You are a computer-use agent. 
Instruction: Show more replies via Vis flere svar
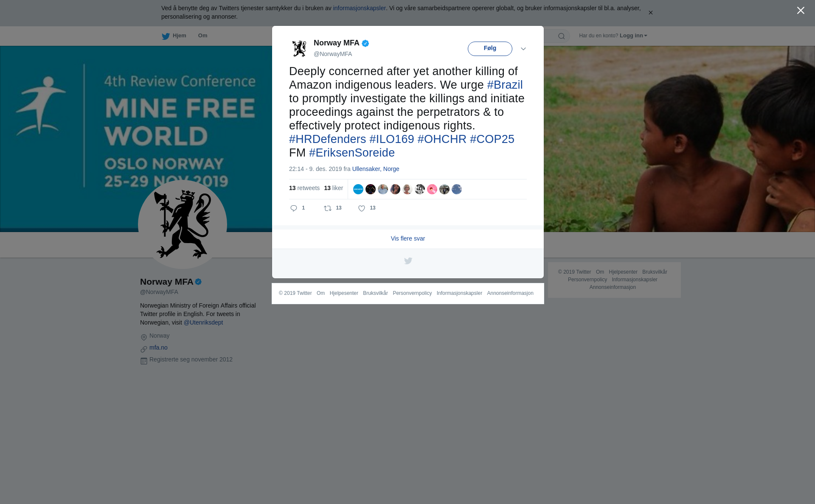[408, 238]
